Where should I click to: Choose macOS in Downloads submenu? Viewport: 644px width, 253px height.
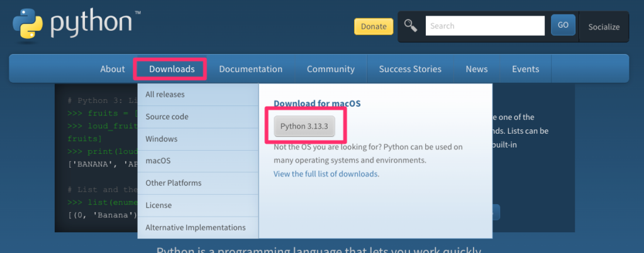pyautogui.click(x=198, y=161)
